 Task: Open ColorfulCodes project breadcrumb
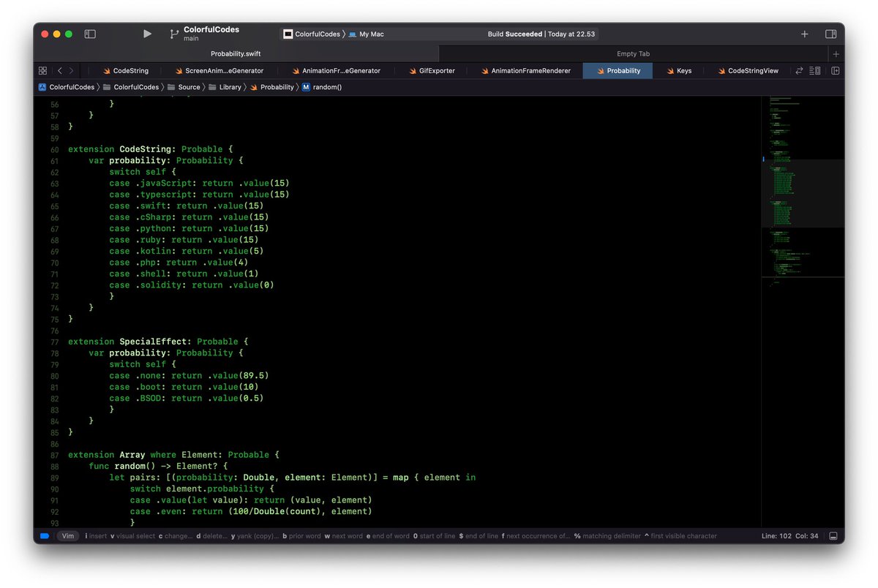point(67,87)
